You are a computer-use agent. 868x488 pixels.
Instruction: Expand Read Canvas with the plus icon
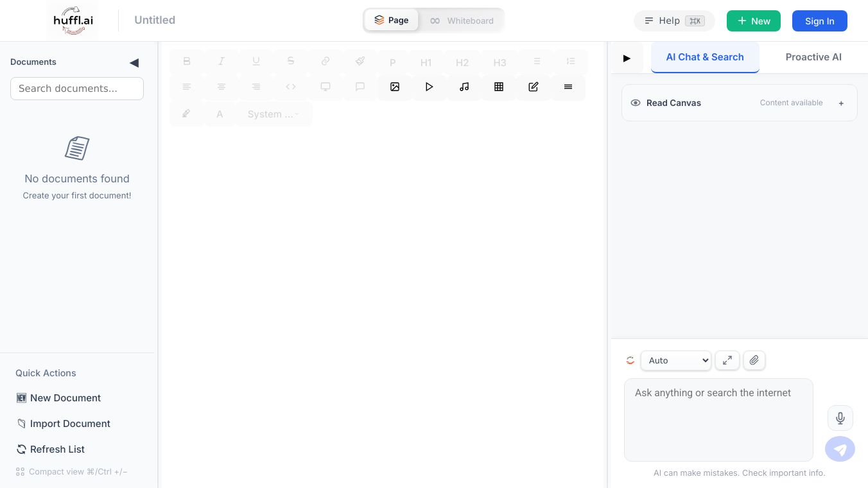pos(841,103)
